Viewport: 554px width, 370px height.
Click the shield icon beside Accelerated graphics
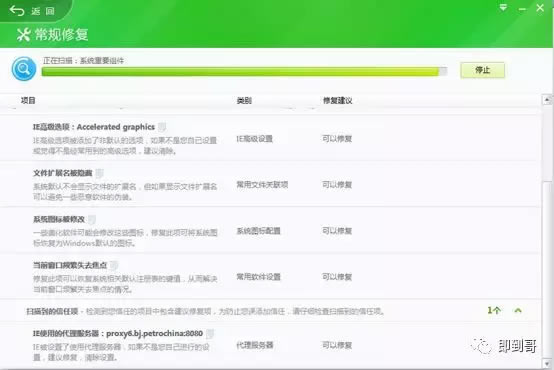(162, 127)
